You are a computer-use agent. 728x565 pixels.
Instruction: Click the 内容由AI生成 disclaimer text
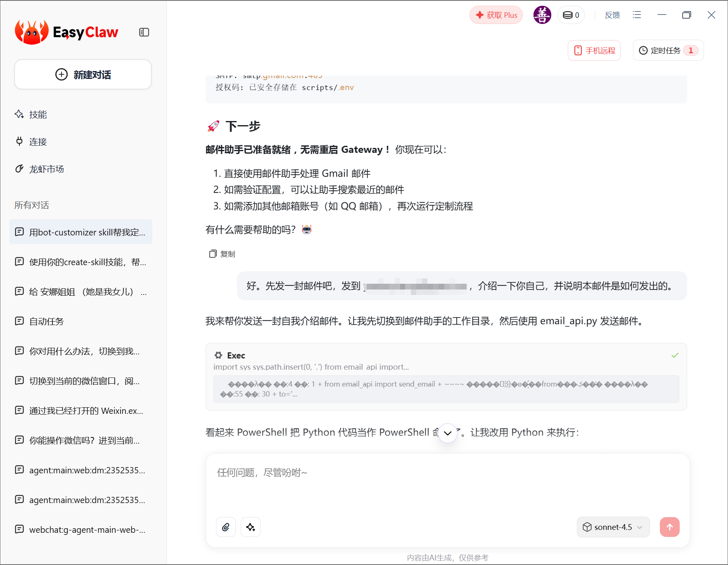(448, 558)
